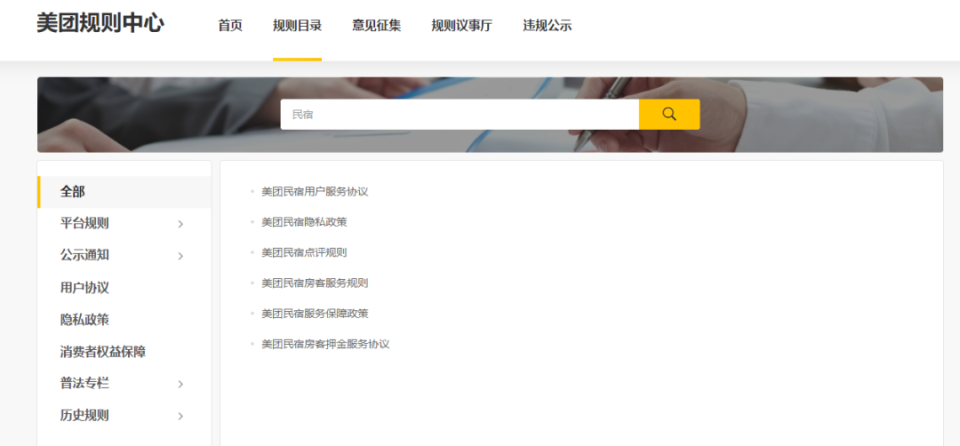Open 美团民宿隐私政策 link
Image resolution: width=960 pixels, height=446 pixels.
point(304,222)
